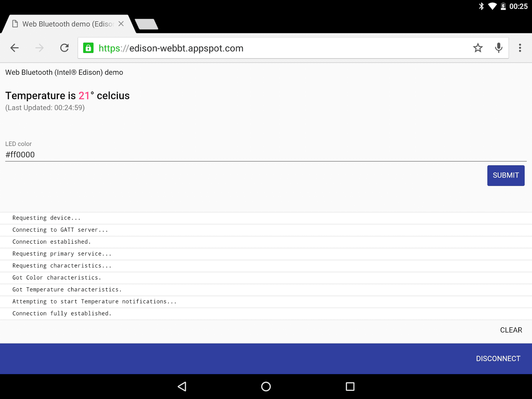Tap the Android back triangle button
Image resolution: width=532 pixels, height=399 pixels.
click(x=182, y=386)
